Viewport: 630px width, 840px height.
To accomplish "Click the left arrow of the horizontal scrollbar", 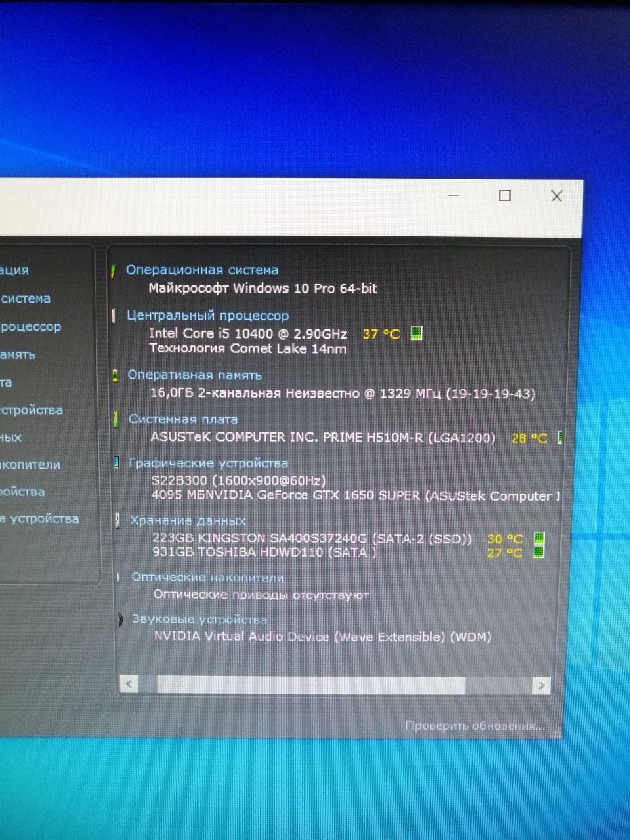I will [129, 684].
